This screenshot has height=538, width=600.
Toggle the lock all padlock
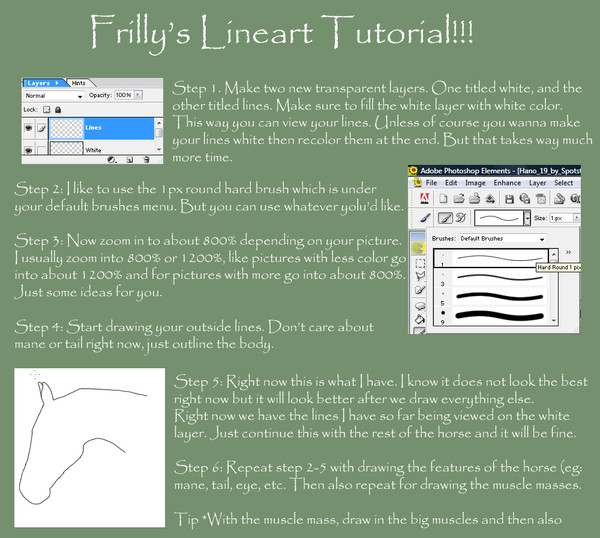58,110
